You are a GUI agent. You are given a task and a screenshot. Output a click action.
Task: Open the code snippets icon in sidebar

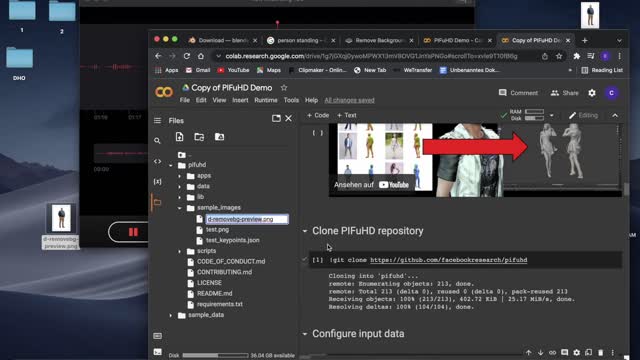(157, 161)
